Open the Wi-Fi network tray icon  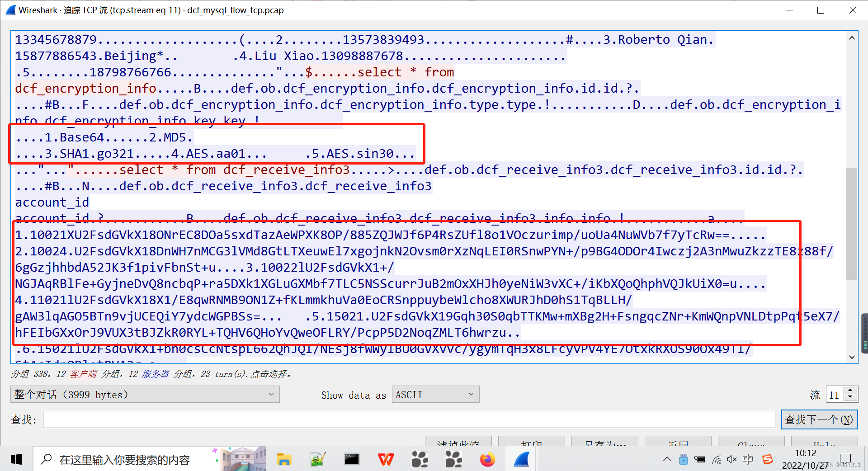pyautogui.click(x=716, y=460)
